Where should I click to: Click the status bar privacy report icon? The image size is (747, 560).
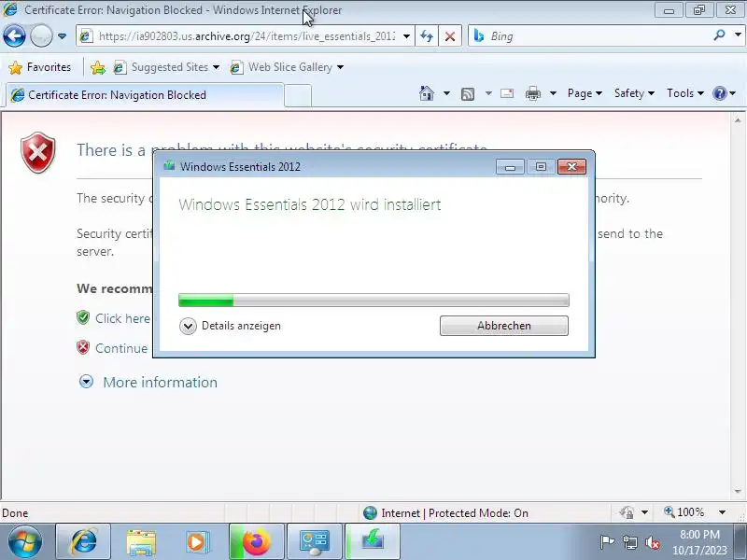click(x=627, y=512)
